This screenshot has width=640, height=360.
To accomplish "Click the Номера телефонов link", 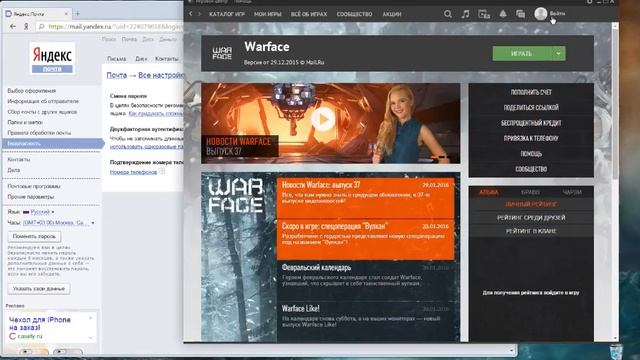I will coord(133,172).
